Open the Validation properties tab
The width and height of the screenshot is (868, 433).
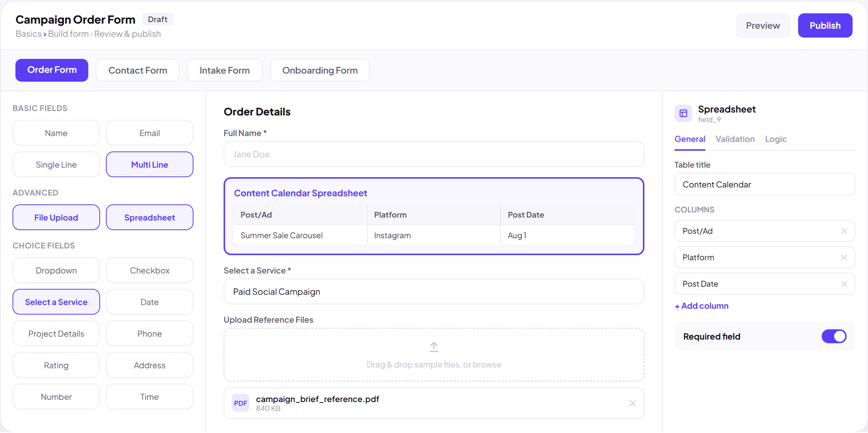pos(735,139)
